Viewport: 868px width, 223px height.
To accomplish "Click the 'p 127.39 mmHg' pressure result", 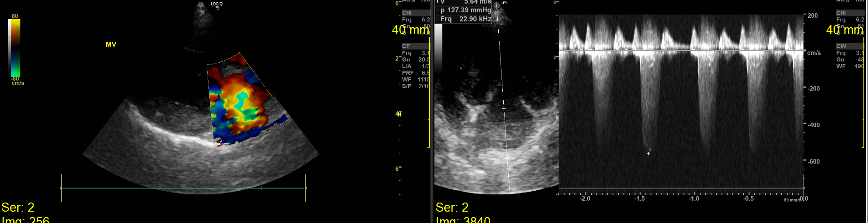I will tap(466, 10).
